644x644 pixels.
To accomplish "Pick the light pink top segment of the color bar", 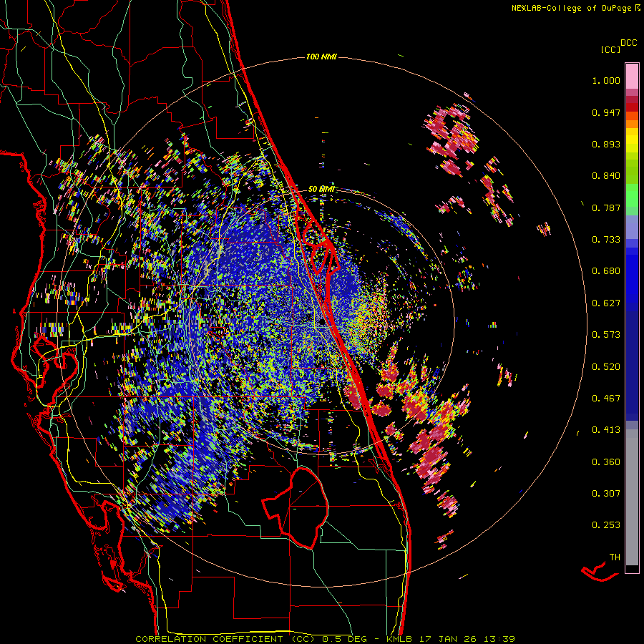I will point(632,76).
